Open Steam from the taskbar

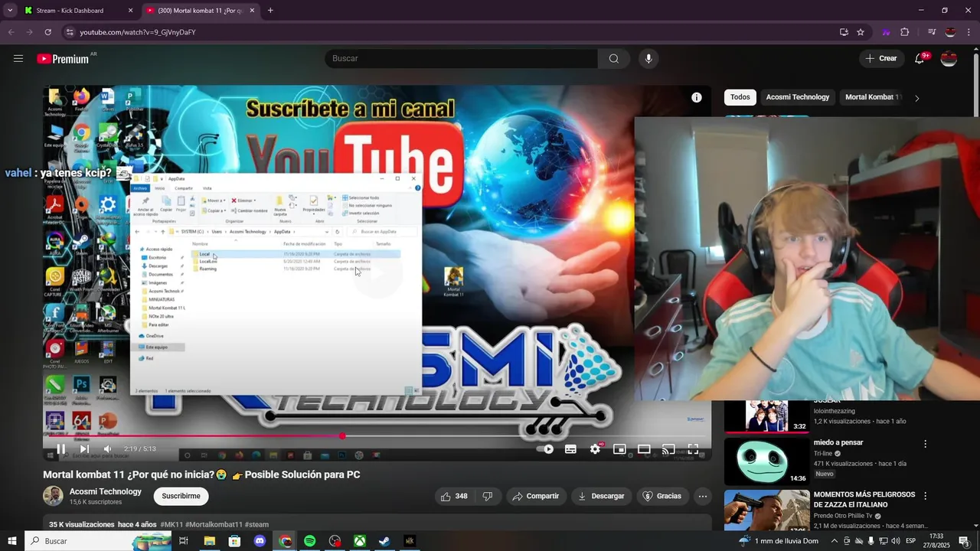point(384,541)
